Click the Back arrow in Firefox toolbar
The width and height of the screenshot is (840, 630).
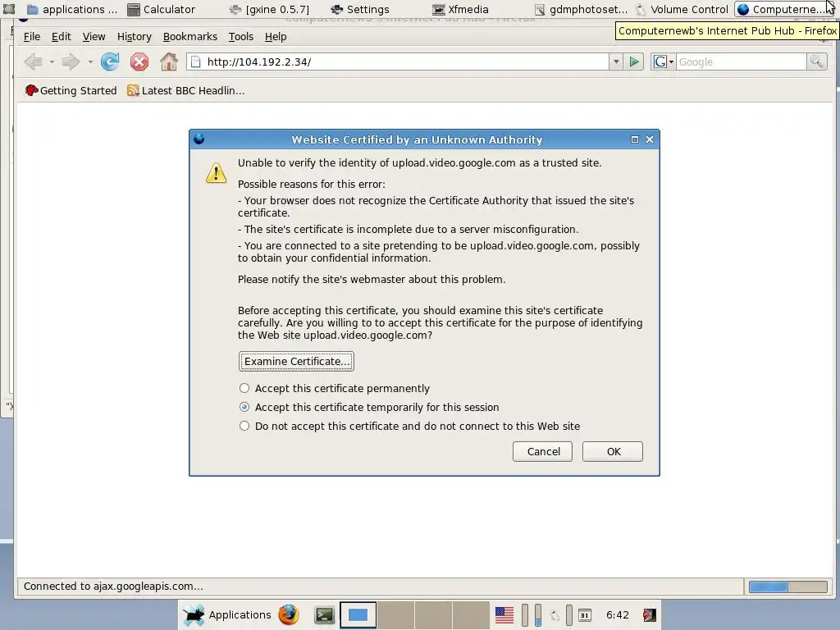[33, 62]
